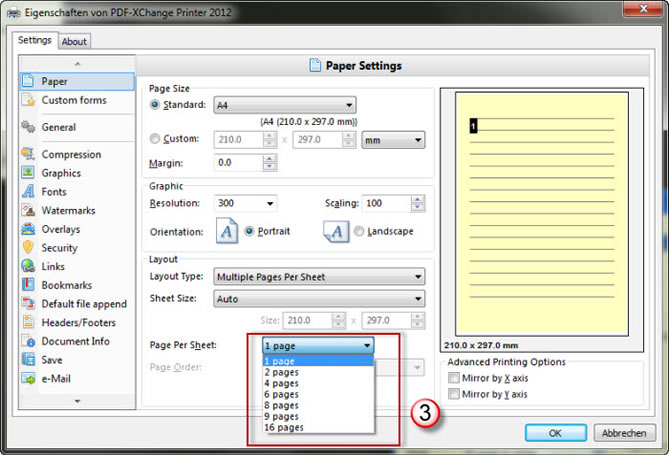
Task: Select the Fonts letter A icon
Action: click(28, 191)
